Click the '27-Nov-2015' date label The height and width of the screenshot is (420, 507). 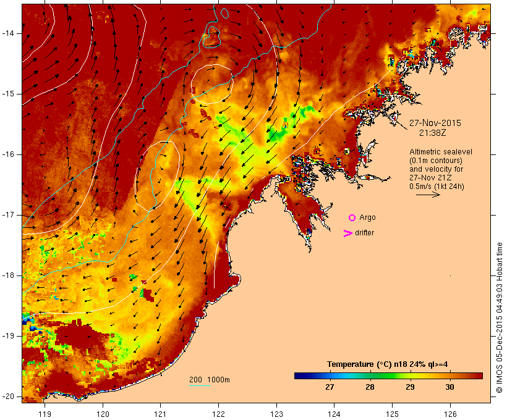point(435,123)
